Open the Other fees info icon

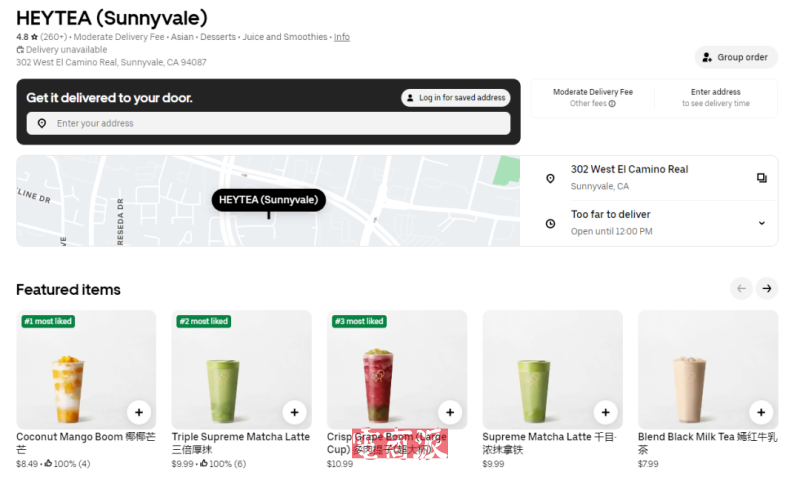point(612,104)
